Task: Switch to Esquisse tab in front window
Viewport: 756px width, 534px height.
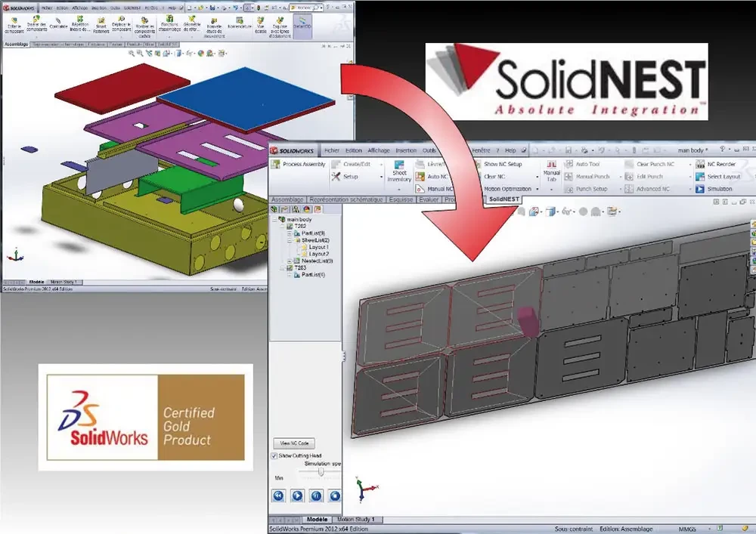Action: coord(401,199)
